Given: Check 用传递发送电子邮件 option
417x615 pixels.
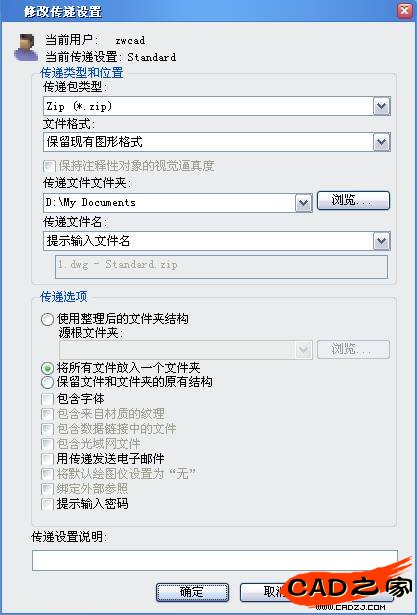Looking at the screenshot, I should (47, 459).
